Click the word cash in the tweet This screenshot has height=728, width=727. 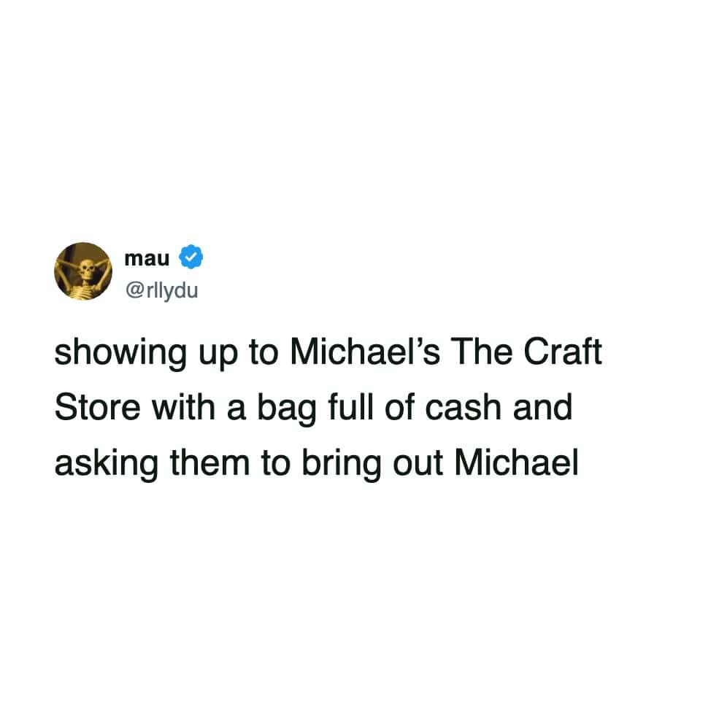[x=463, y=408]
